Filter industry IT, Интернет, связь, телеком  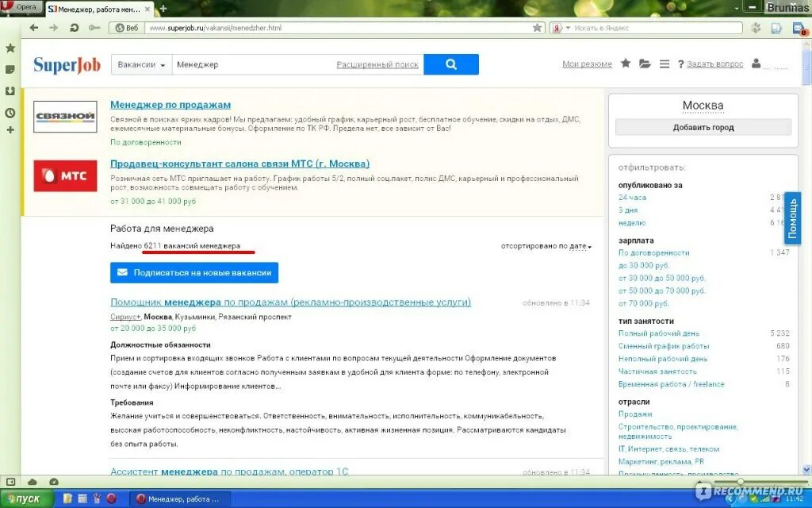[x=668, y=449]
